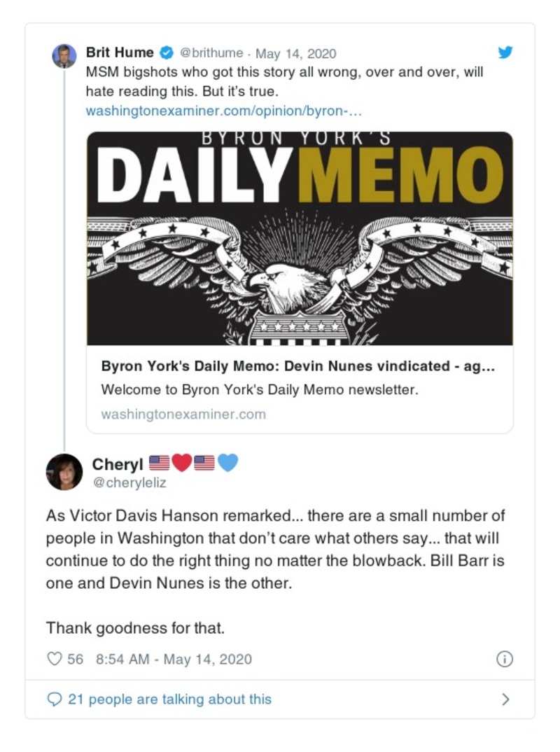Open the Brit Hume display name

pyautogui.click(x=119, y=53)
